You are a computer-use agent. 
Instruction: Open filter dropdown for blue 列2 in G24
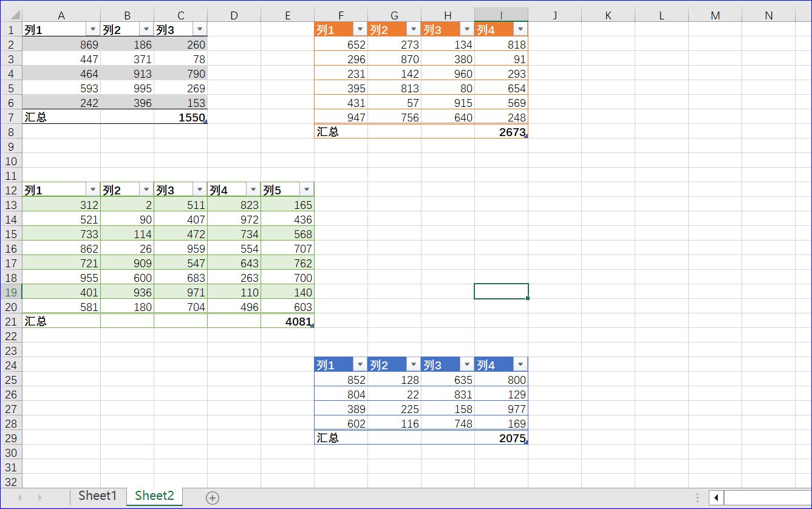413,364
